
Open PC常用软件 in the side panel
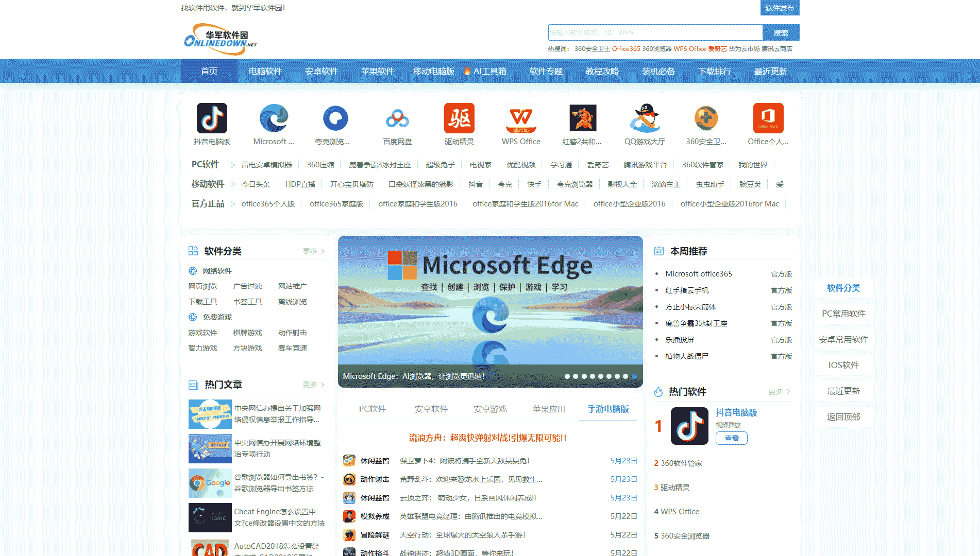point(843,314)
